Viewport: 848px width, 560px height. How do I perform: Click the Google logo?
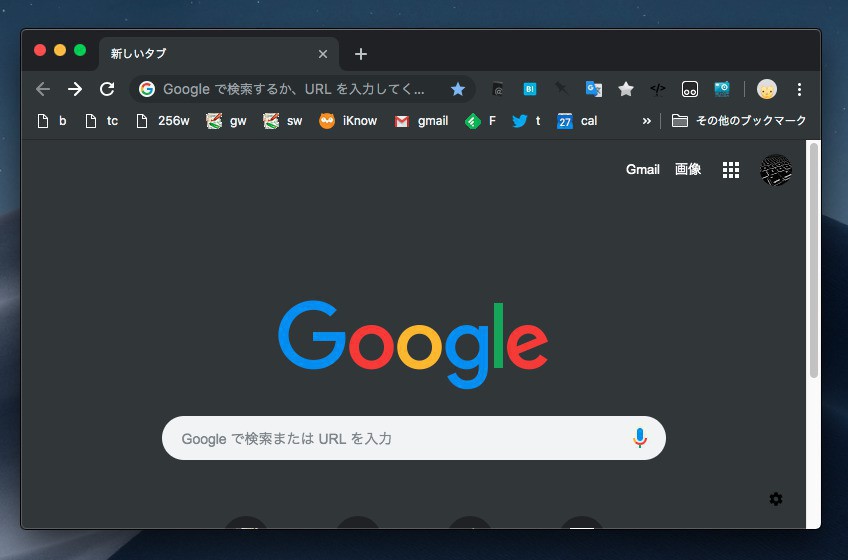[x=413, y=344]
